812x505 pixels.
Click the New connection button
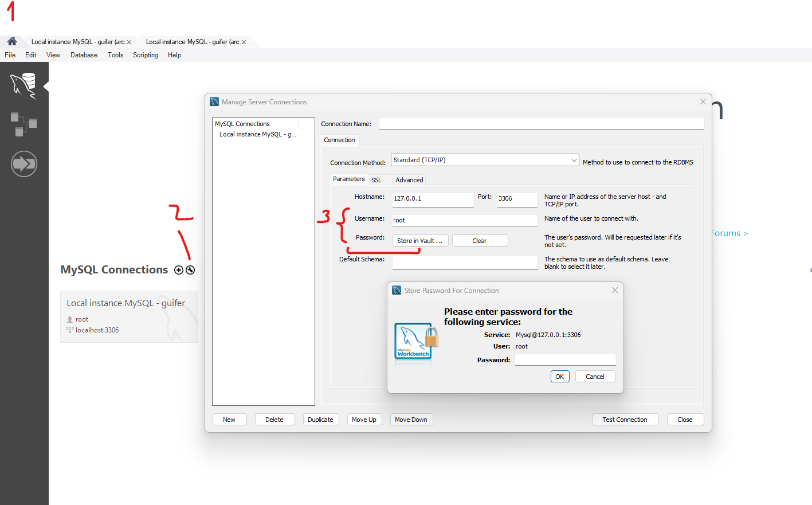pyautogui.click(x=229, y=420)
